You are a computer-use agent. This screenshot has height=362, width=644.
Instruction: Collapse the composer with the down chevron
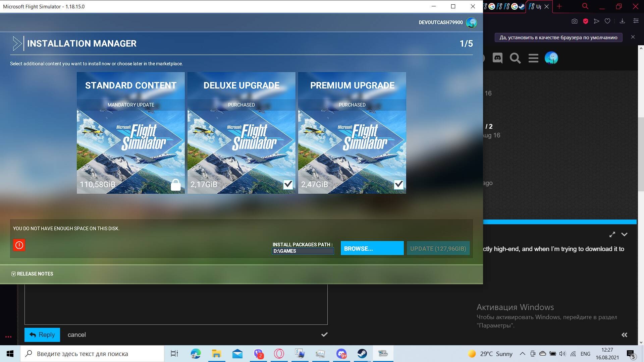coord(624,235)
